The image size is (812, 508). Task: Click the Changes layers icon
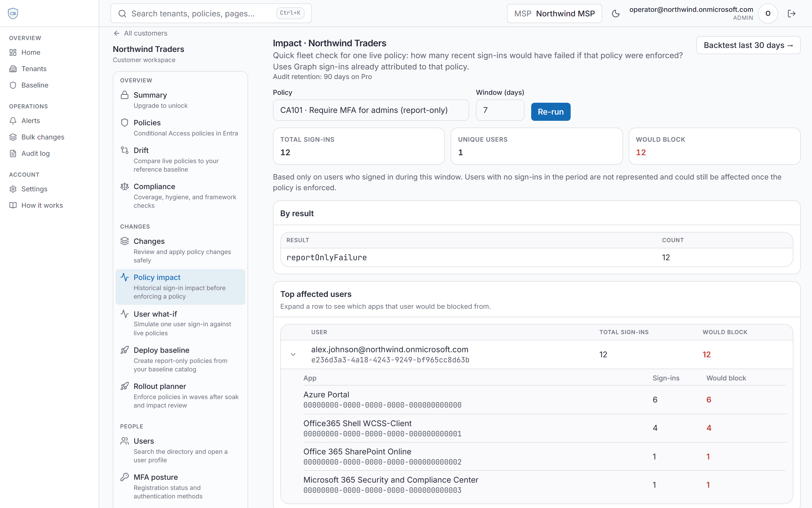click(x=125, y=241)
